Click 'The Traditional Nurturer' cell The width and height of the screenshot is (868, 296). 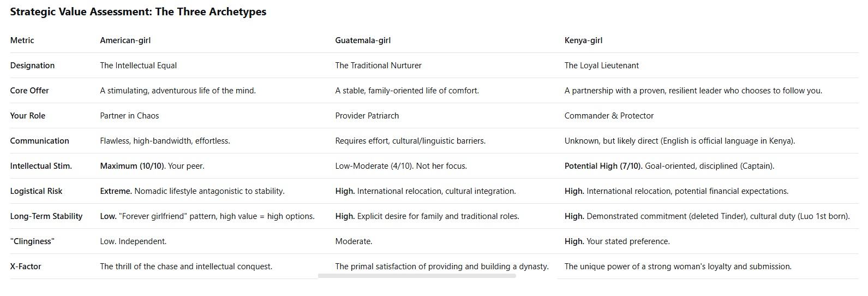click(378, 66)
